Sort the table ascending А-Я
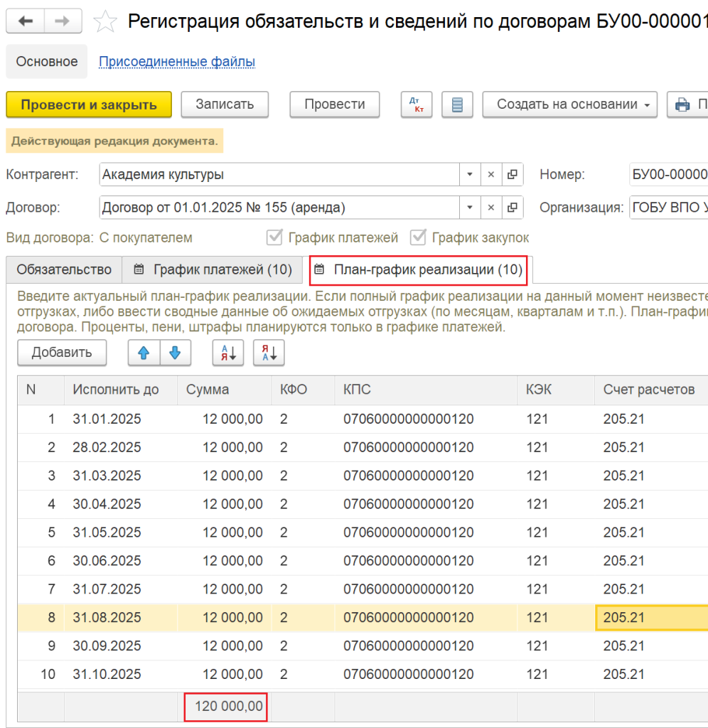 pyautogui.click(x=228, y=353)
